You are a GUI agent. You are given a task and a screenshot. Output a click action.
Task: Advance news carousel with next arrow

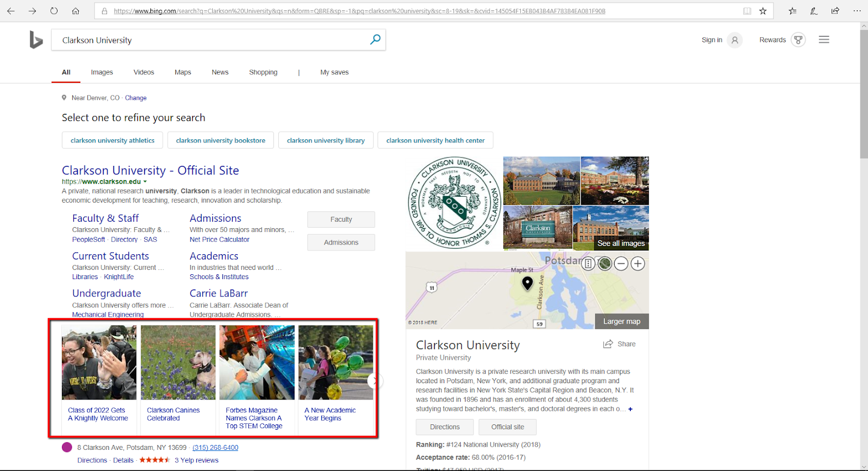(x=374, y=381)
